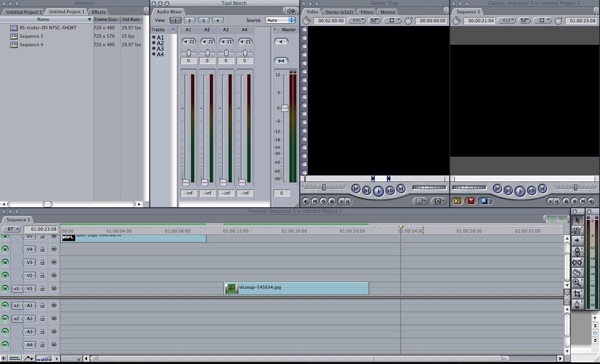Screen dimensions: 600x364
Task: Click Play In to Out in Viewer
Action: (x=367, y=190)
